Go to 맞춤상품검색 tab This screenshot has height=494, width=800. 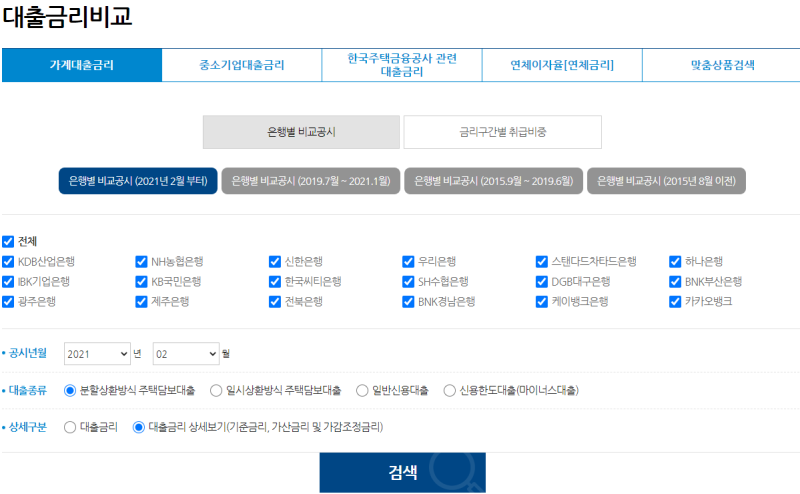click(722, 65)
